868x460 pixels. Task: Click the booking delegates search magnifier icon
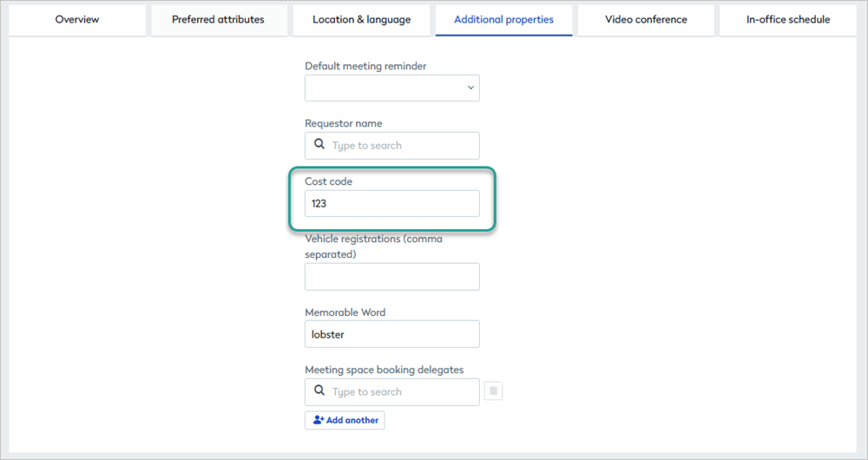click(319, 391)
